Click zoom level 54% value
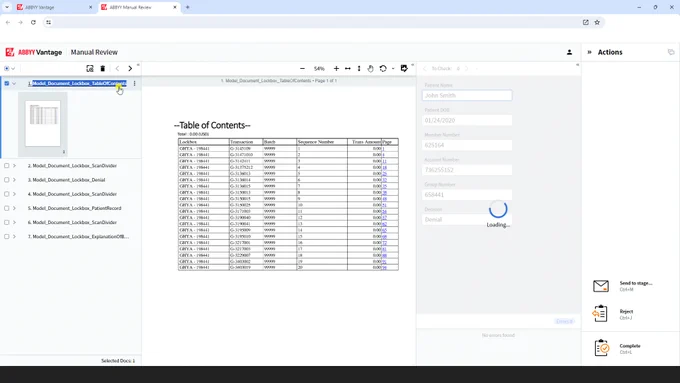Image resolution: width=680 pixels, height=383 pixels. click(x=319, y=69)
